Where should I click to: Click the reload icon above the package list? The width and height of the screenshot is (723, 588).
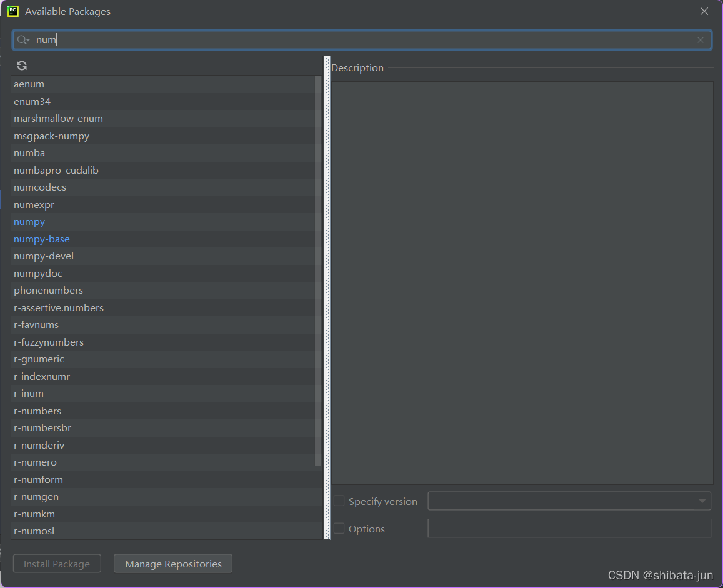point(22,65)
